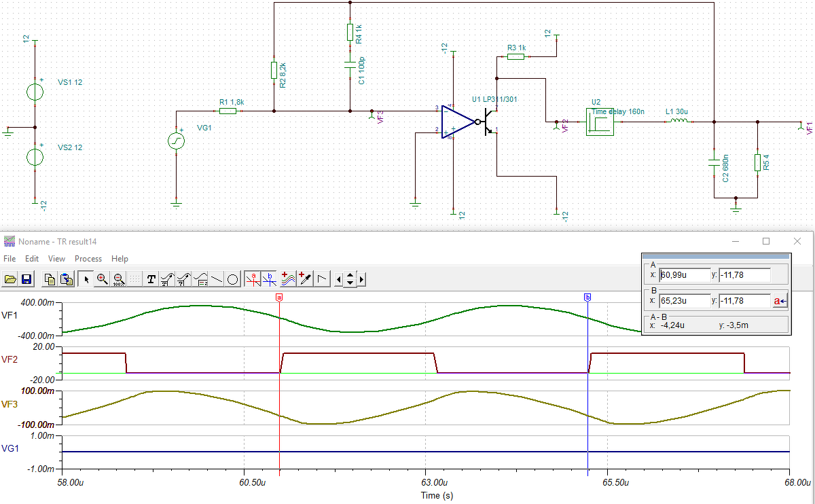Click the red 'a' arrow button in cursor panel
Screen dimensions: 815x504
pos(780,301)
